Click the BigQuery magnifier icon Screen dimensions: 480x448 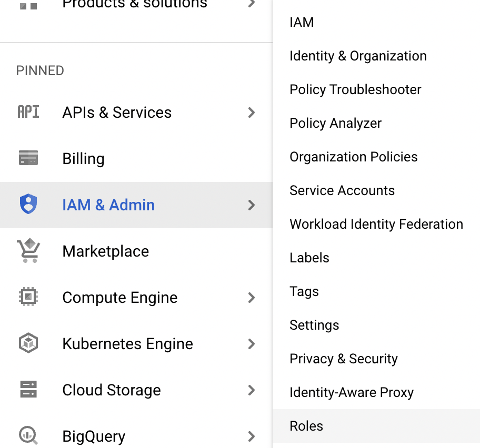(x=28, y=435)
